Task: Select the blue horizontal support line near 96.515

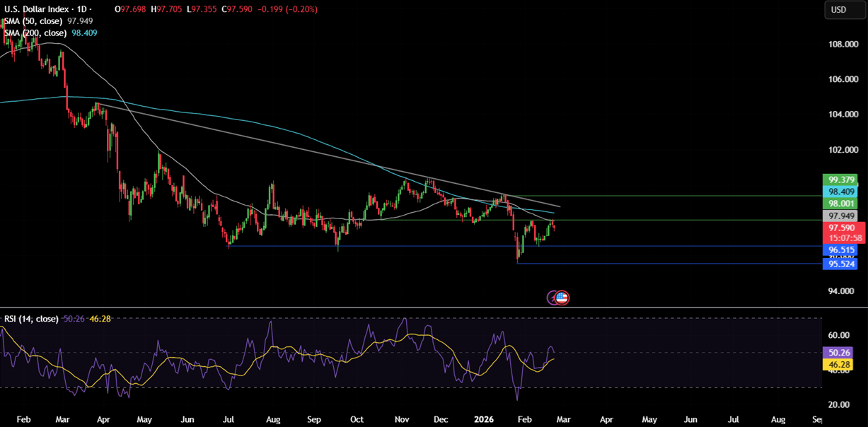Action: 424,245
